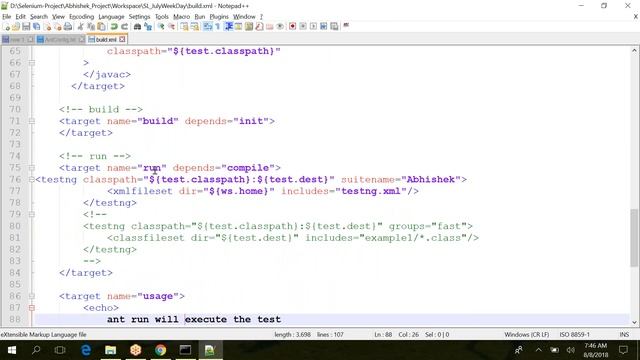The height and width of the screenshot is (360, 640).
Task: Click Windows (CR LF) in status bar
Action: point(527,334)
